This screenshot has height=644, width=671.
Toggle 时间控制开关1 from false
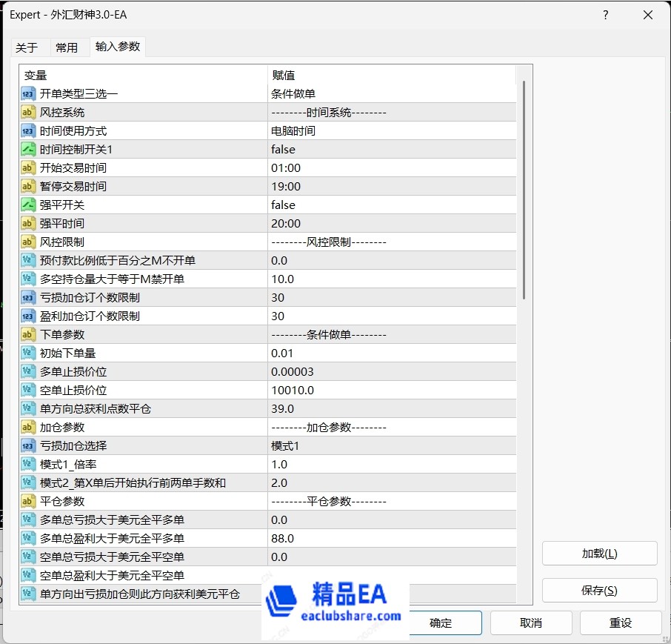pos(333,149)
